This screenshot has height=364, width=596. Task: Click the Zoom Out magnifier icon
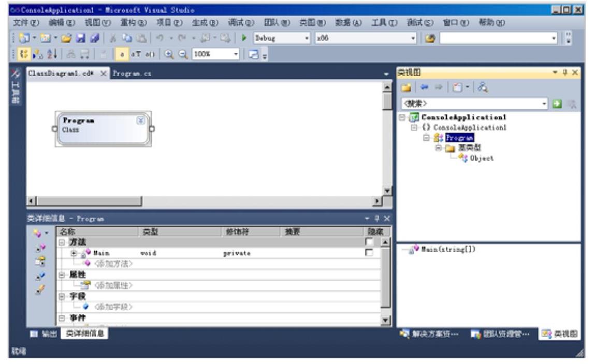pos(183,54)
